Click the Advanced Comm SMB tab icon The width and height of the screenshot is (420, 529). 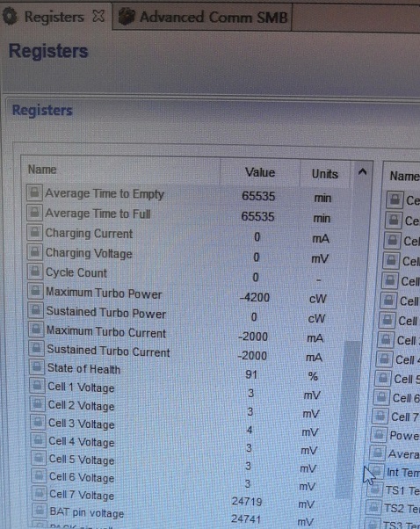pos(127,17)
